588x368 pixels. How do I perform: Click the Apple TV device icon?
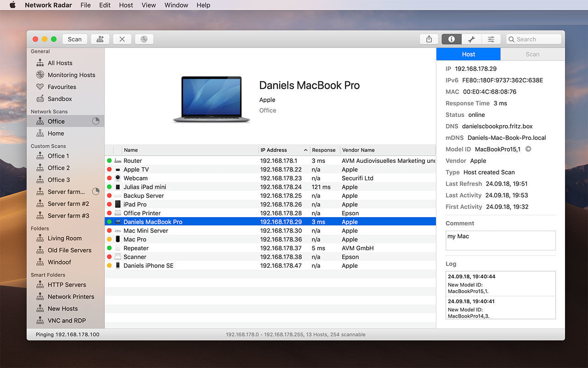pyautogui.click(x=118, y=170)
